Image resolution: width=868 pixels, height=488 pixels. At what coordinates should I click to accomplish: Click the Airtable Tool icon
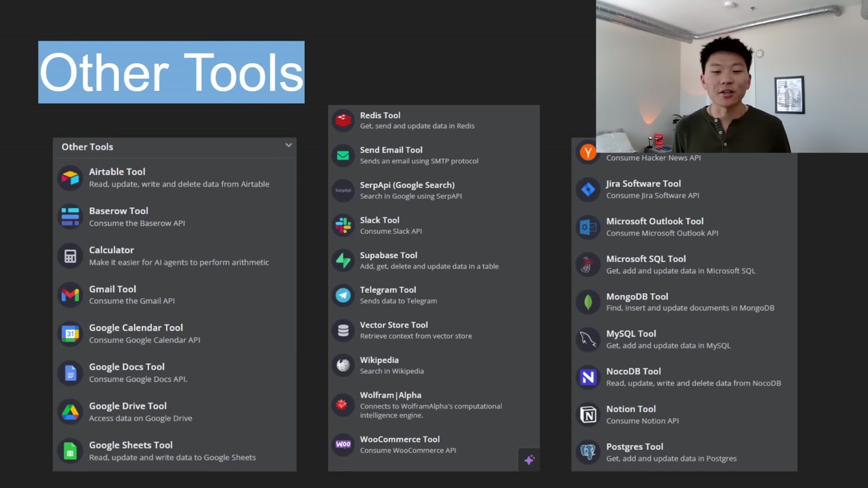70,178
